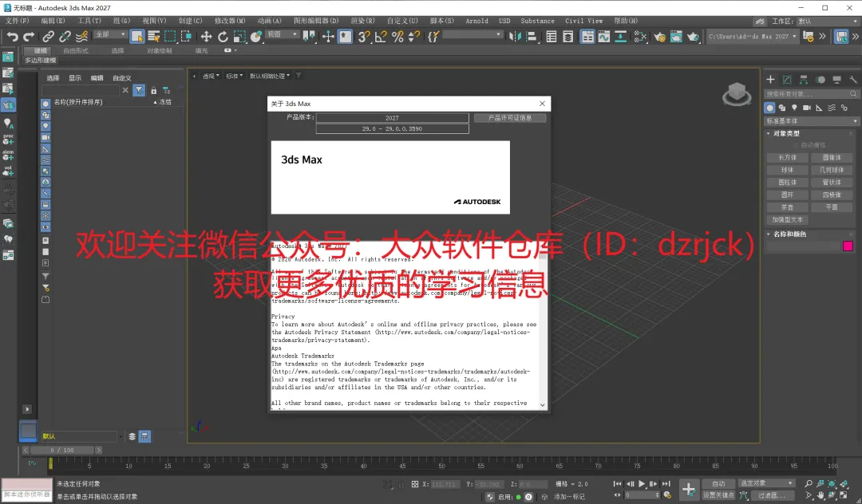Toggle the scene explorer filter funnel
The height and width of the screenshot is (504, 862).
139,90
